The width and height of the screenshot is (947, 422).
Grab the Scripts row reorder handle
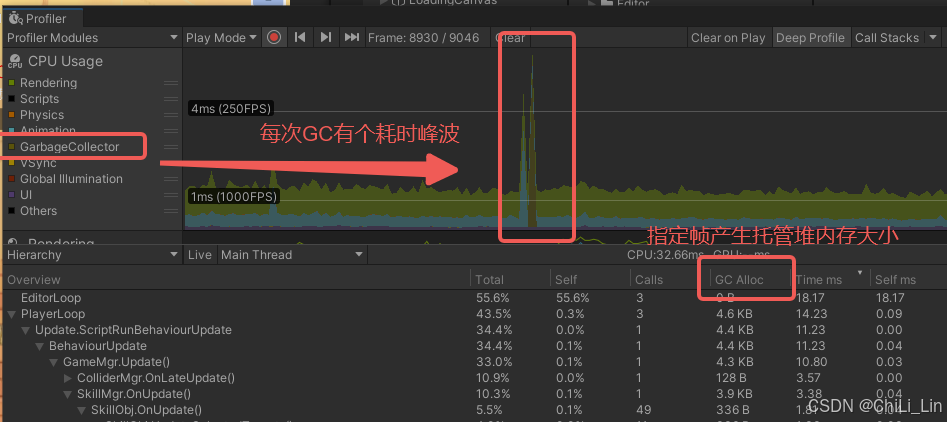pos(172,99)
